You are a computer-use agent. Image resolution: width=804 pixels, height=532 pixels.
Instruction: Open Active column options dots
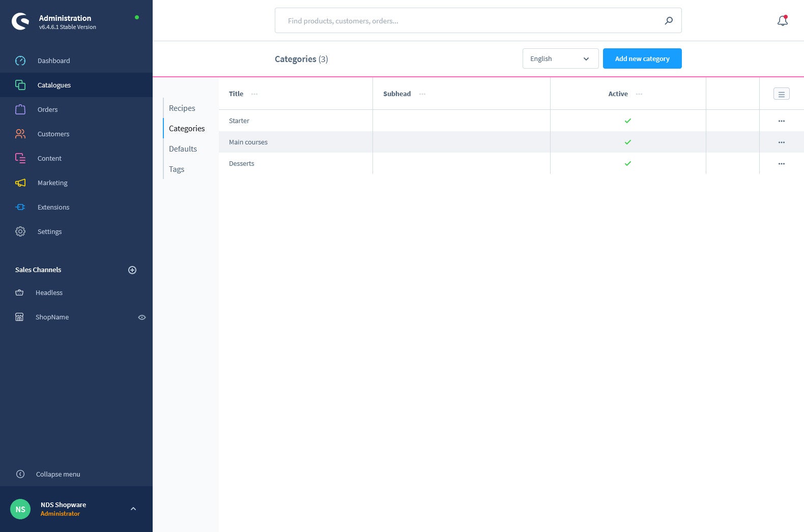click(639, 94)
